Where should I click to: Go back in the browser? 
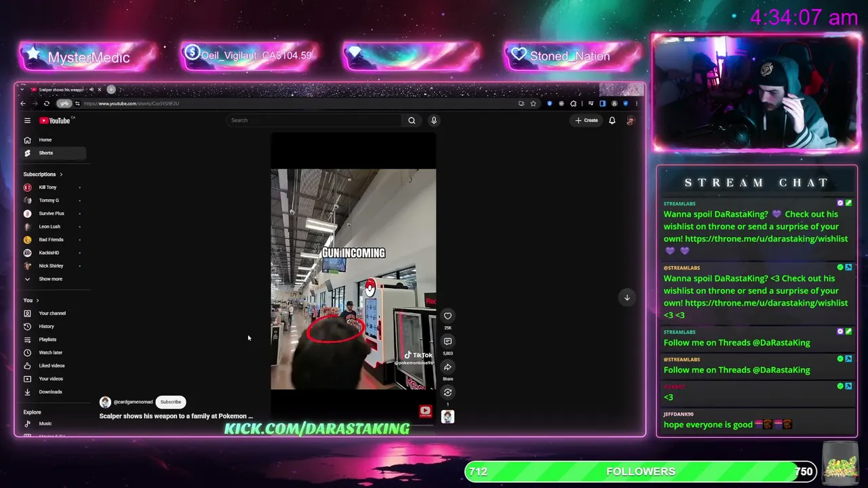tap(23, 104)
